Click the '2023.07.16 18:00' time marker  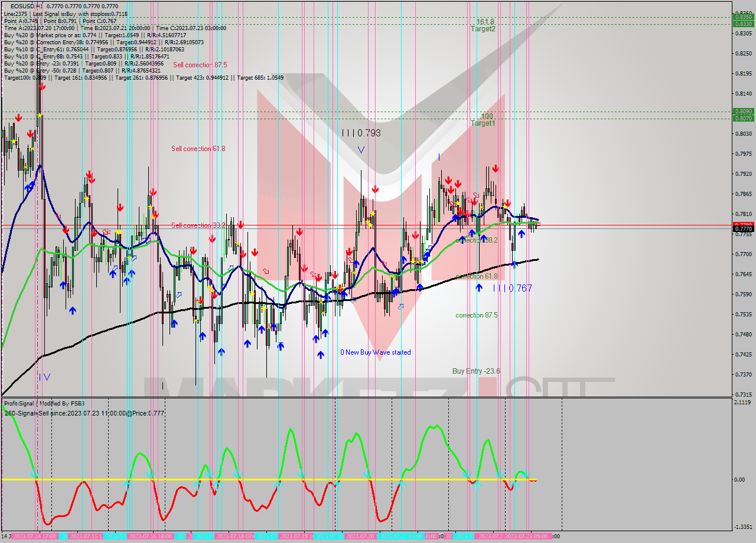pos(151,536)
